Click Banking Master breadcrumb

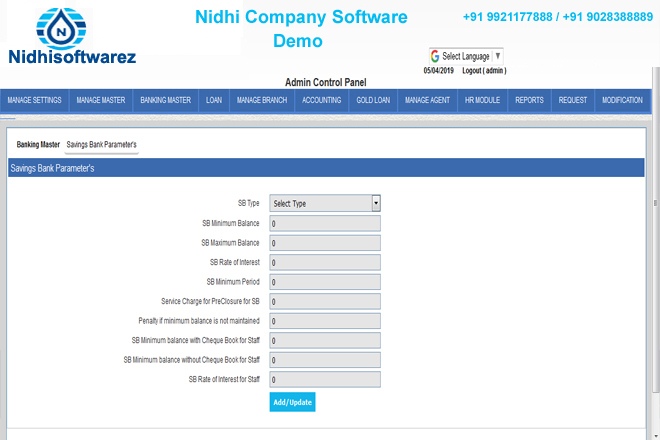click(38, 144)
